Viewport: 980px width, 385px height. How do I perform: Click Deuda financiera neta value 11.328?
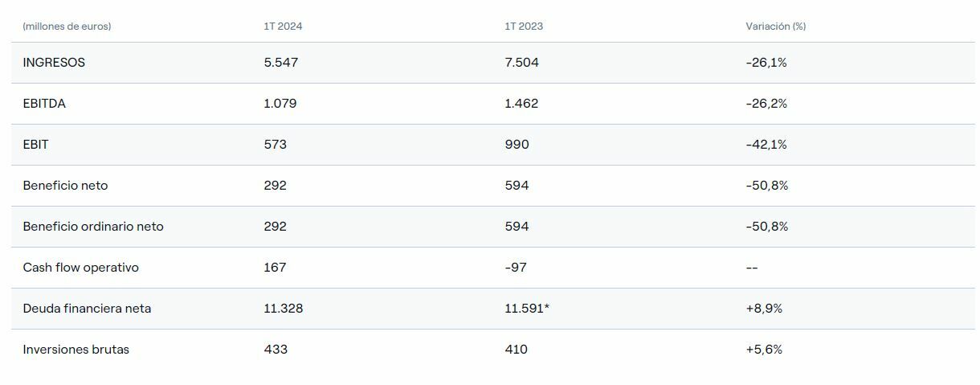click(x=283, y=309)
